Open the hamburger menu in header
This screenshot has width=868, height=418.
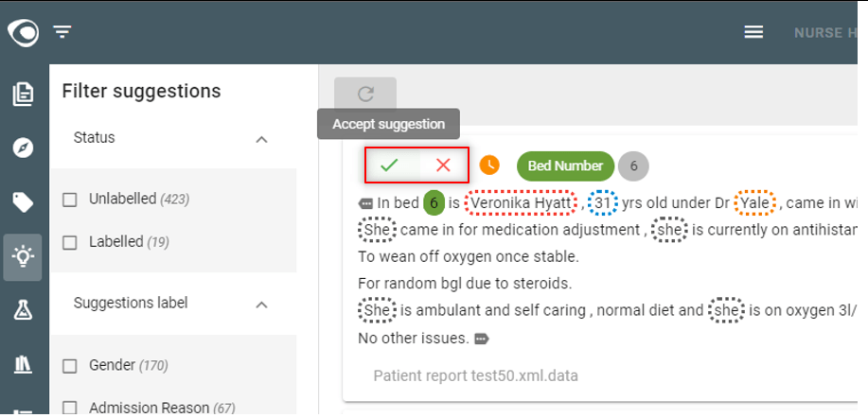(x=753, y=32)
